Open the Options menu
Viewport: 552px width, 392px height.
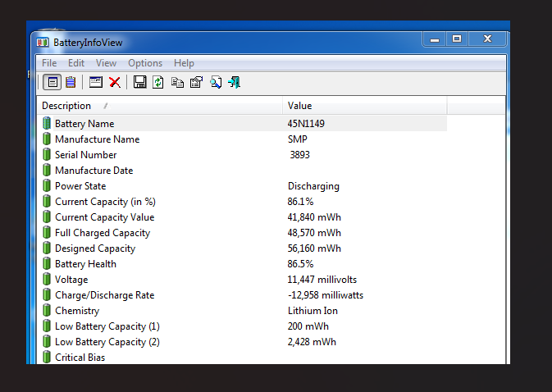click(x=145, y=63)
